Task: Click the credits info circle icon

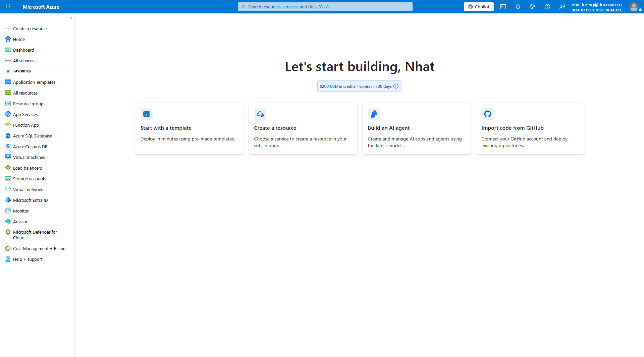Action: [396, 86]
